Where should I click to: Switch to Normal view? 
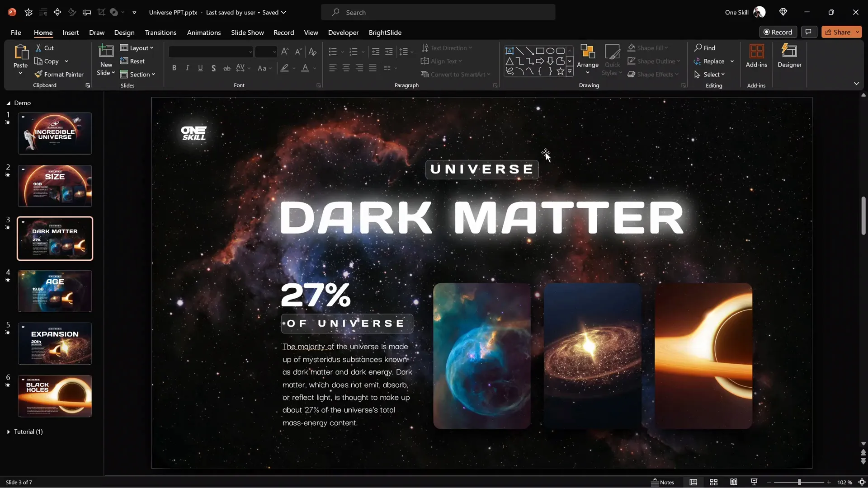click(693, 482)
